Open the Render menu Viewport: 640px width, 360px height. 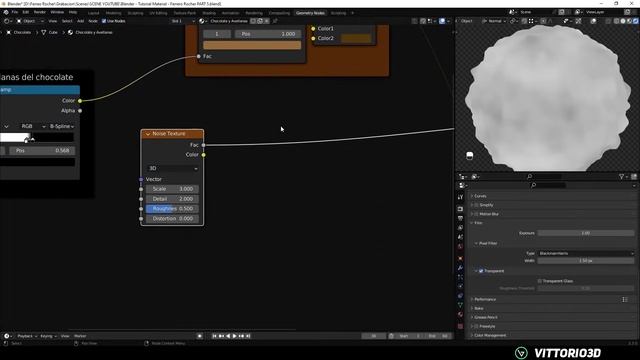pos(40,12)
